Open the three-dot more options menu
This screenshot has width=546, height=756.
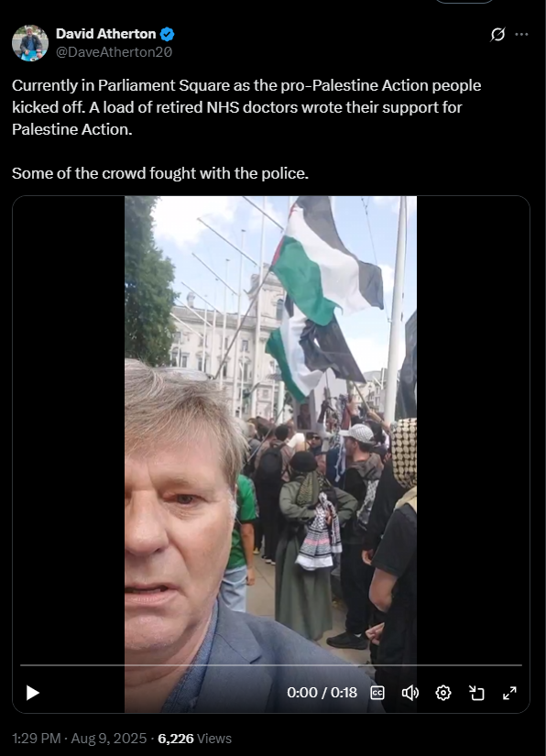[522, 34]
